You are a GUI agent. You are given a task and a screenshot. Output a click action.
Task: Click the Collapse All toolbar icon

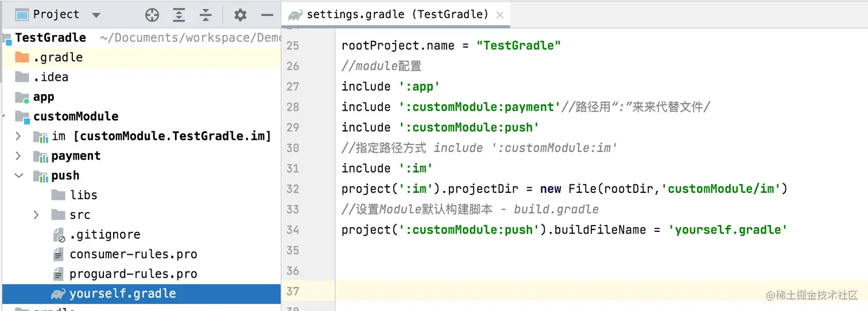click(206, 15)
